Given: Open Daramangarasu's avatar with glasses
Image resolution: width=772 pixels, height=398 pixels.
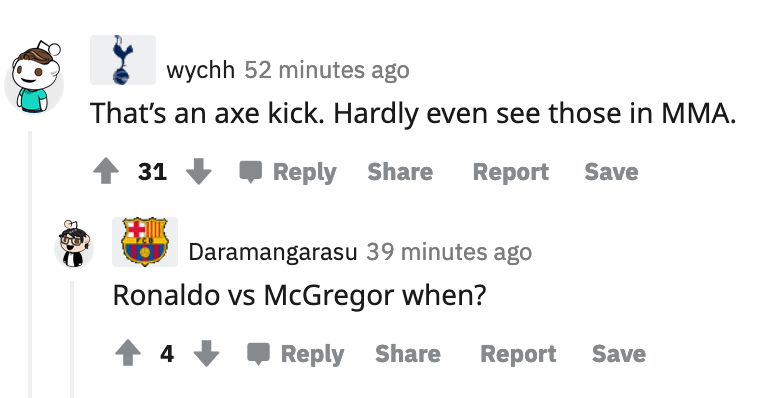Looking at the screenshot, I should [74, 244].
